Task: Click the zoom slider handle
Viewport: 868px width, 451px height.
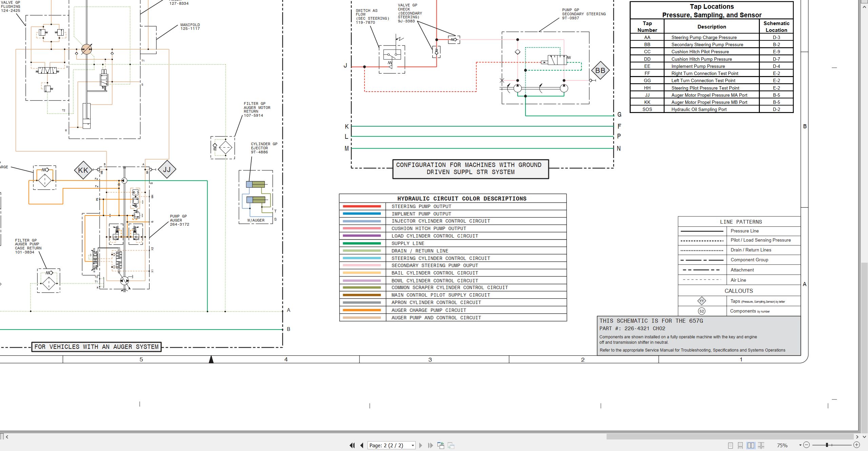Action: [x=827, y=445]
